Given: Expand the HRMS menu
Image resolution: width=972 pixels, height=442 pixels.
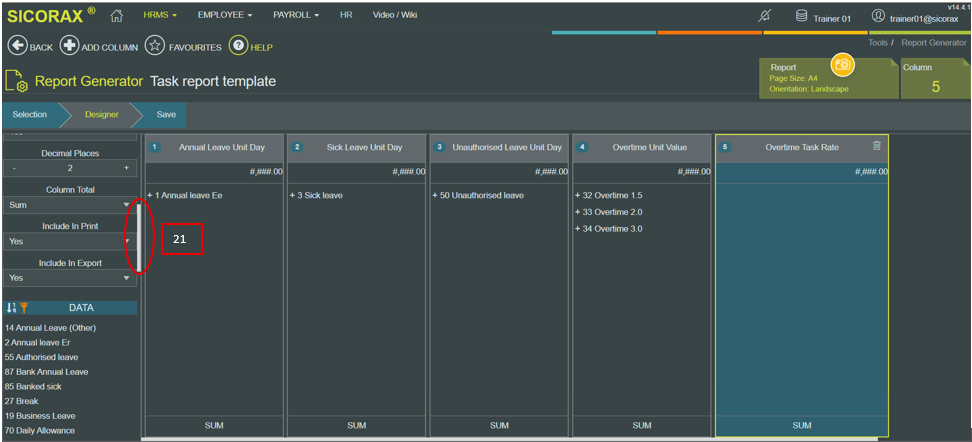Looking at the screenshot, I should pyautogui.click(x=161, y=15).
